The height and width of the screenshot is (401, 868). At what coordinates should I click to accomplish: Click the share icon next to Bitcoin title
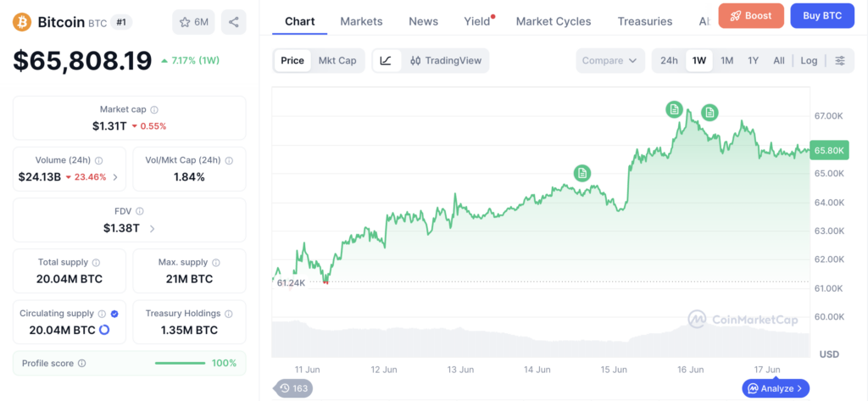point(234,22)
